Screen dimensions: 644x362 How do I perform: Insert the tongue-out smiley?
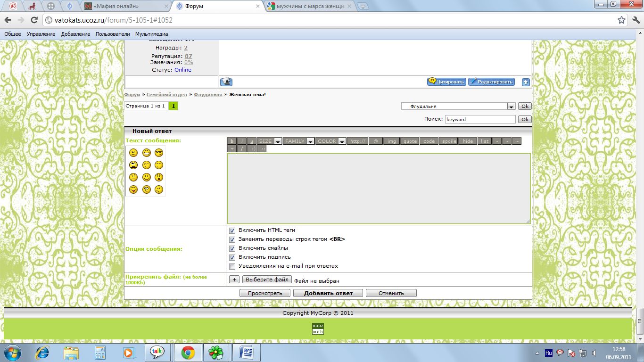tap(133, 189)
